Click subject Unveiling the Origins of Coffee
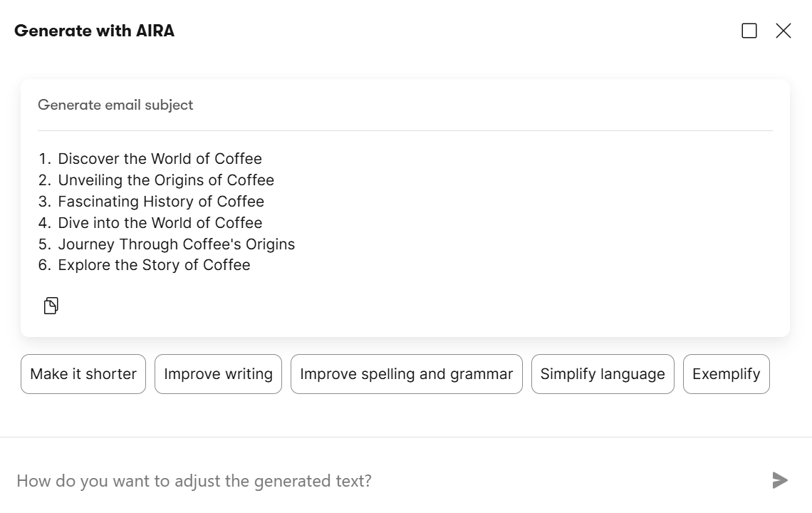 click(x=165, y=180)
